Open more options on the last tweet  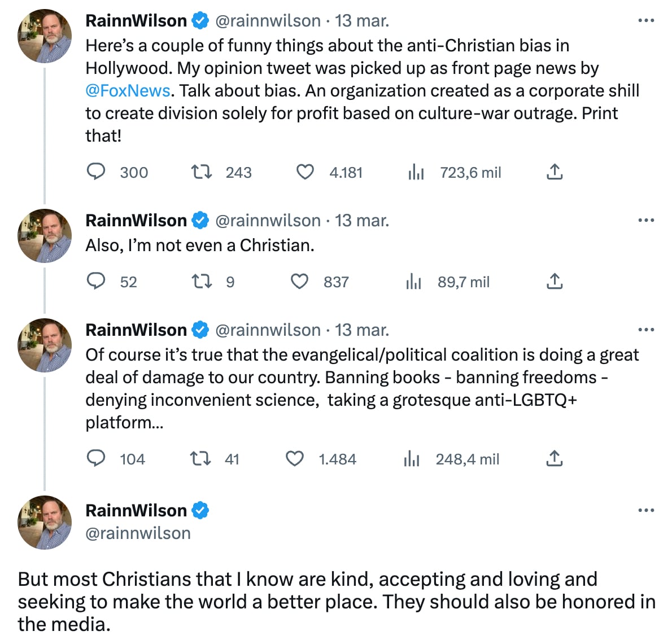[x=645, y=511]
